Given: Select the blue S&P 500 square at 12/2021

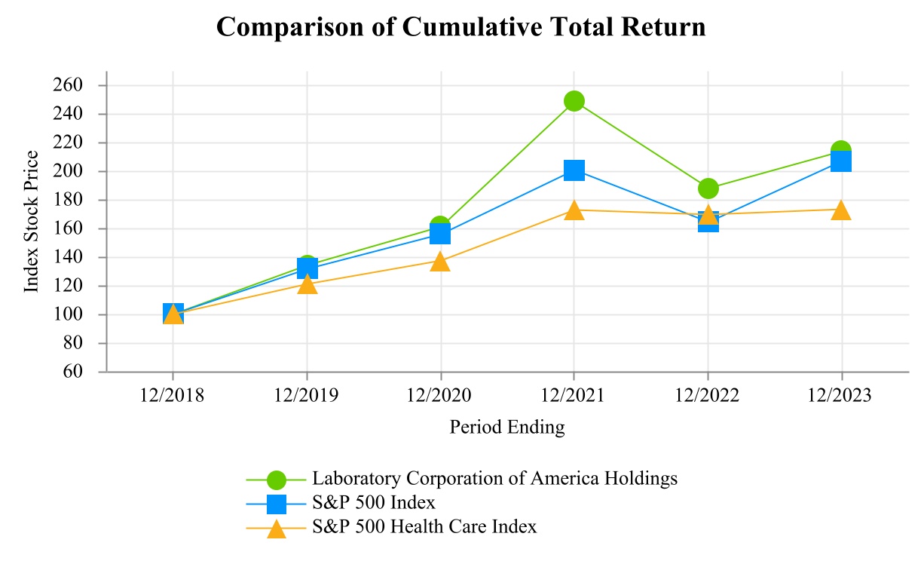Looking at the screenshot, I should click(574, 170).
